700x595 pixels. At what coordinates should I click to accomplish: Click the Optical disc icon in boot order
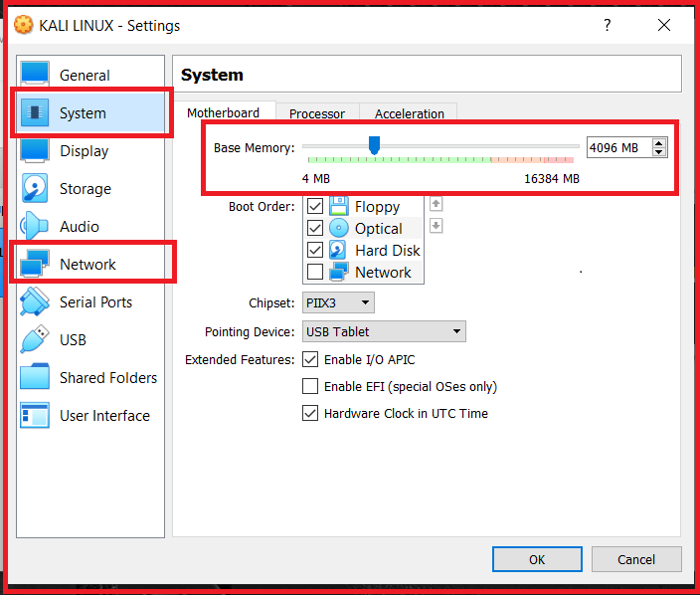(339, 228)
